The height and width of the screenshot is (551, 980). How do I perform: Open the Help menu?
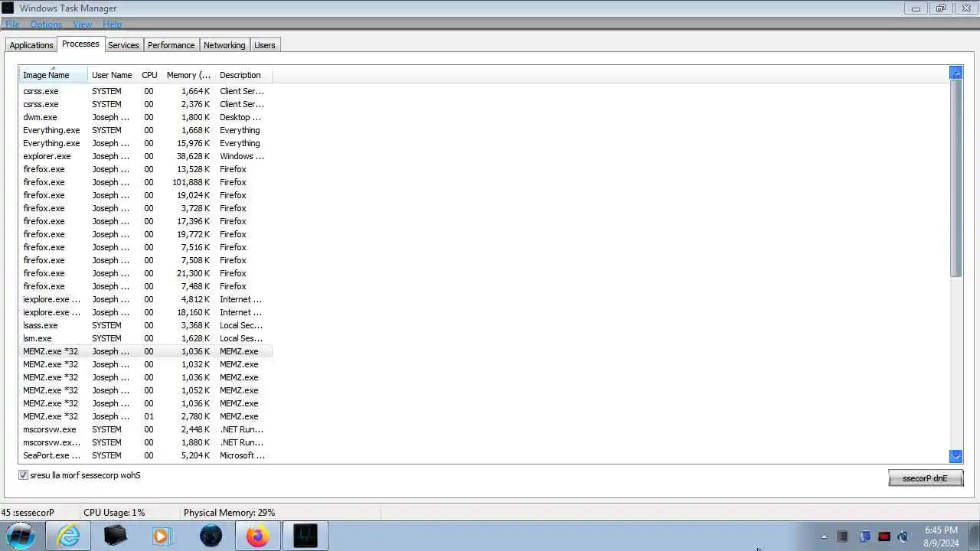coord(112,24)
